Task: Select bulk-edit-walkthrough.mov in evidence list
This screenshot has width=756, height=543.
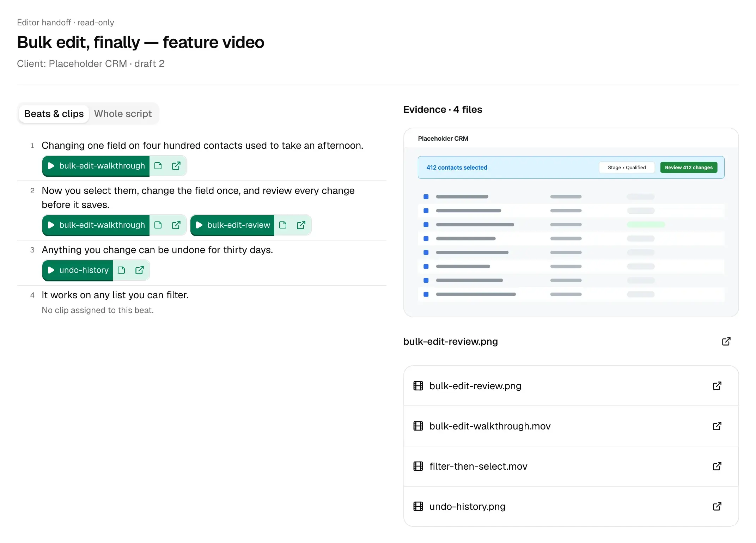Action: [571, 426]
